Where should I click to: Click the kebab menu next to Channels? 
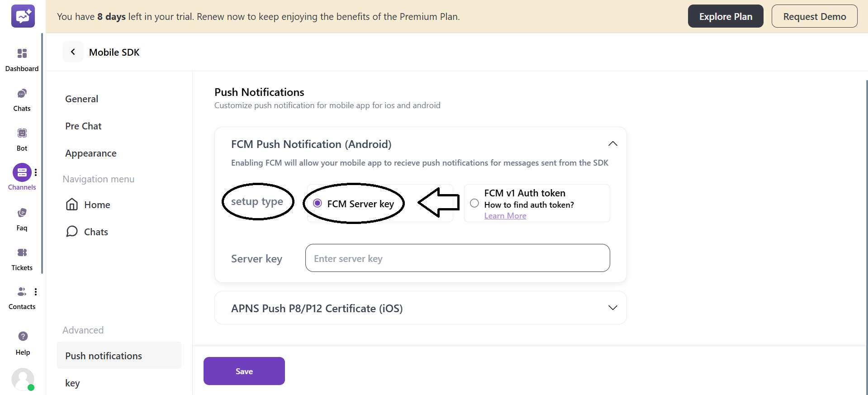pos(36,172)
